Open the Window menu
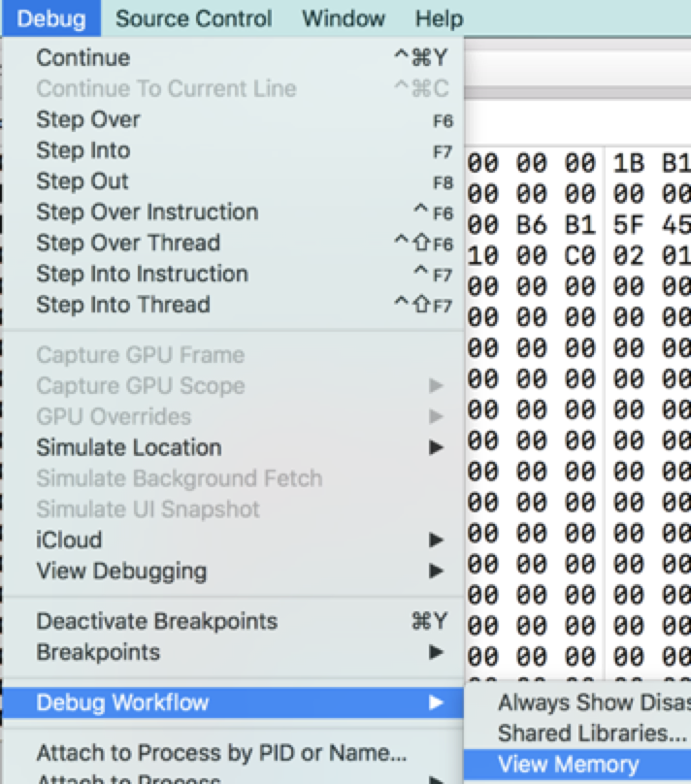Screen dimensions: 691x784 click(344, 18)
